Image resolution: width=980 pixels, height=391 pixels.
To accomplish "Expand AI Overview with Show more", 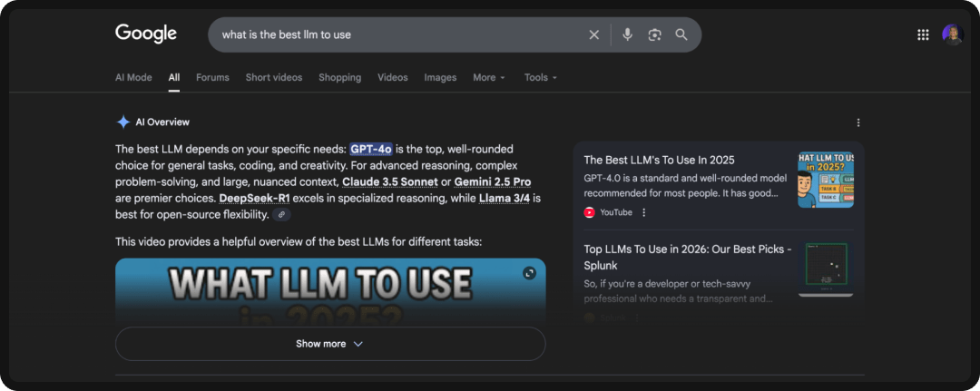I will (330, 344).
